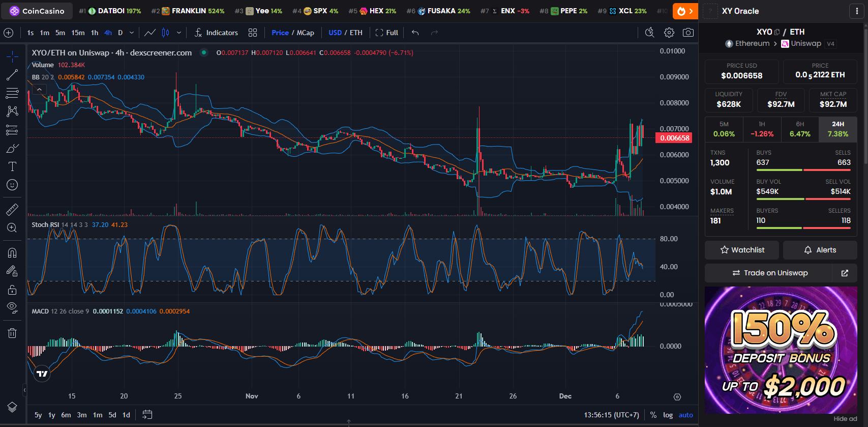
Task: Select the 1m timeframe
Action: click(x=45, y=33)
